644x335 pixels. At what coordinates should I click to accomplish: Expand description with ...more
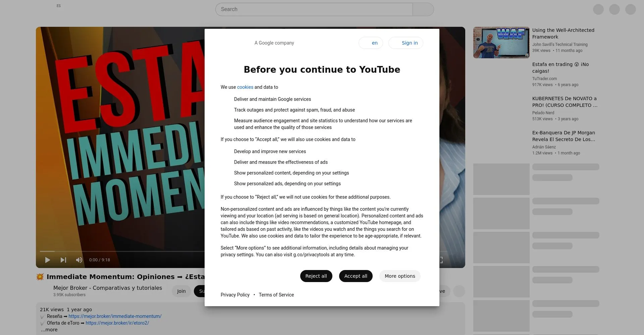pos(49,330)
